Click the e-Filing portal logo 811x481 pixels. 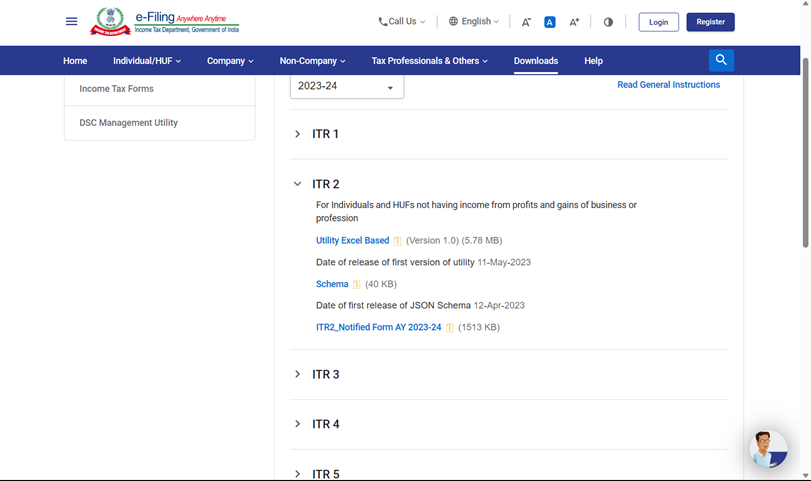165,22
